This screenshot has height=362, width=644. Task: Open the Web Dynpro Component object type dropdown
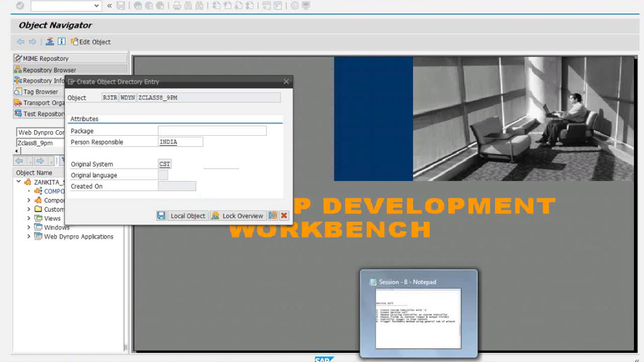pos(41,132)
